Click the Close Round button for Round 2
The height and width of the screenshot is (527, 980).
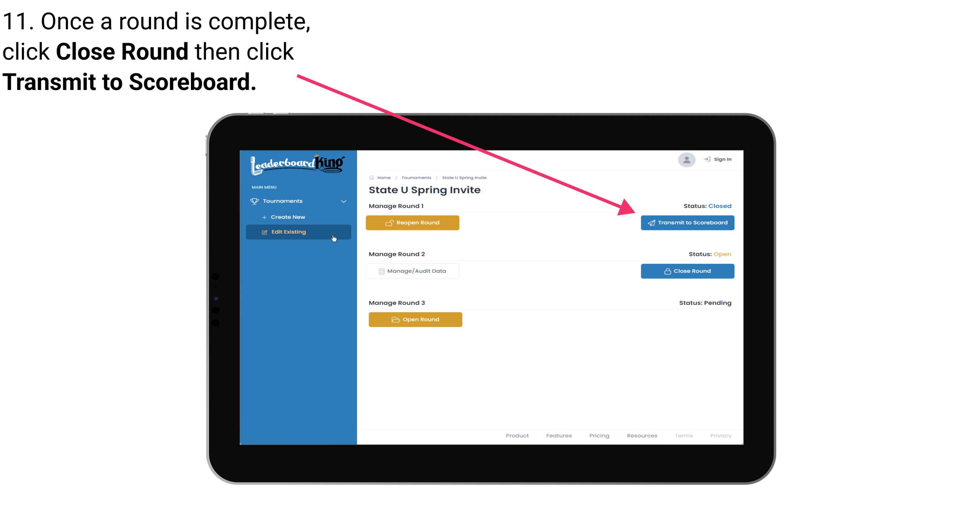tap(687, 271)
